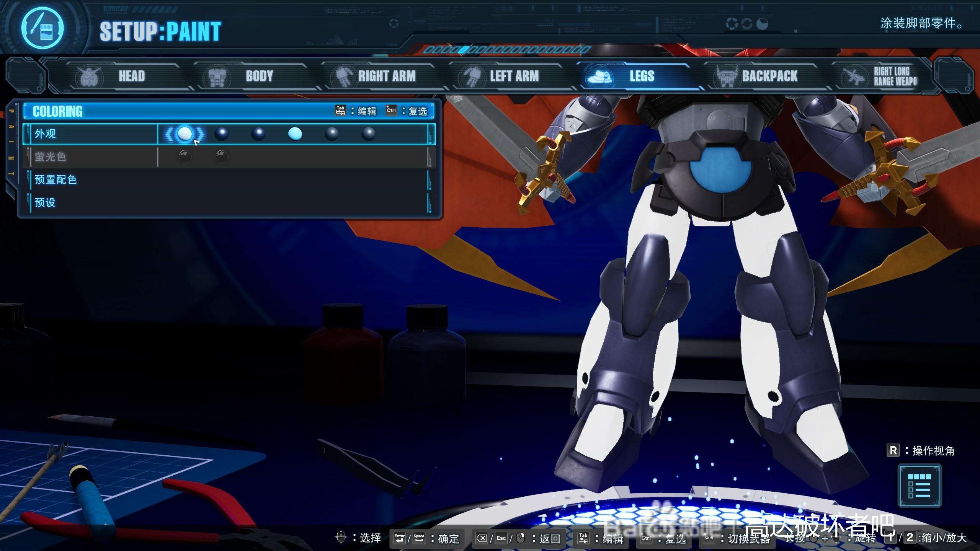Click the Backspace key icon in bottom bar
Viewport: 980px width, 551px height.
[x=481, y=538]
